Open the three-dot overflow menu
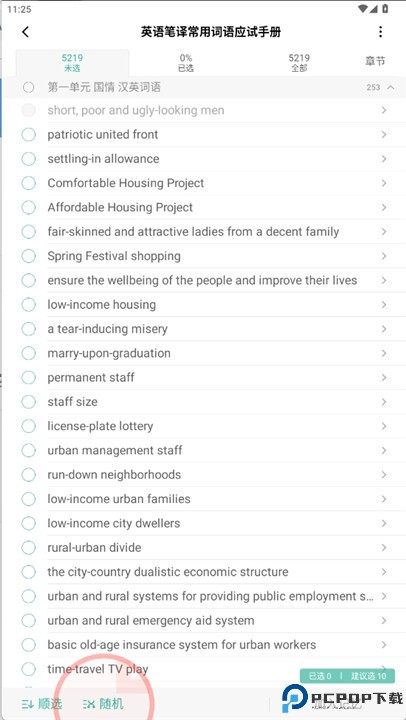This screenshot has height=720, width=406. (x=380, y=32)
